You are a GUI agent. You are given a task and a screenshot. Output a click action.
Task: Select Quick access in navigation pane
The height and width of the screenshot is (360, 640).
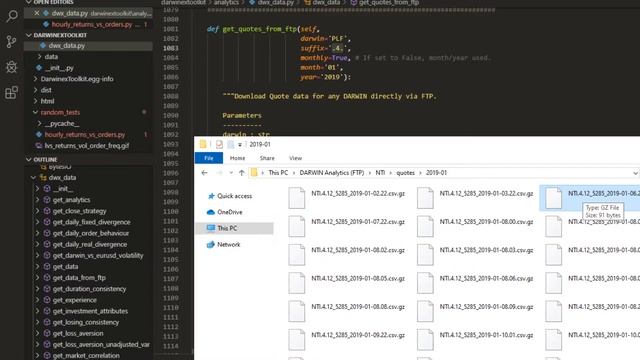[234, 196]
